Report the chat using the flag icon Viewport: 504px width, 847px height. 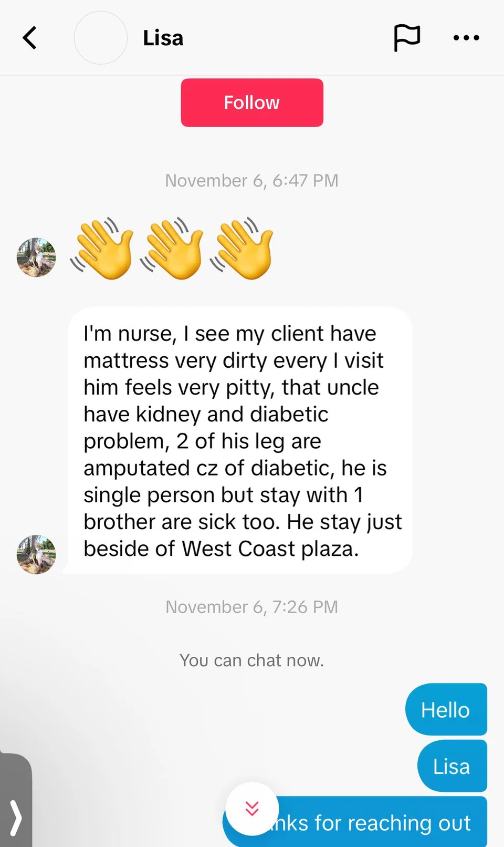(x=407, y=38)
